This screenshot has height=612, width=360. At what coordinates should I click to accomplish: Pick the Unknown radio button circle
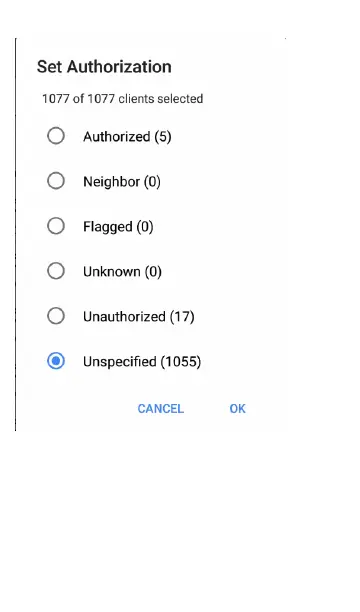tap(56, 271)
